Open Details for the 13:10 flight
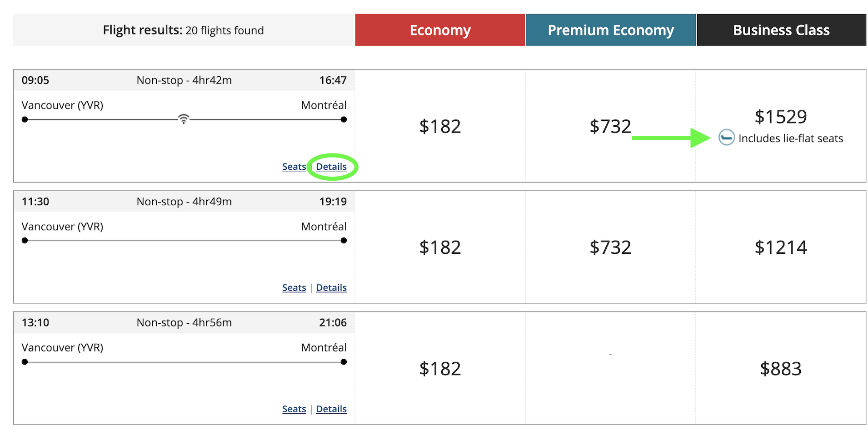The image size is (868, 430). coord(331,409)
